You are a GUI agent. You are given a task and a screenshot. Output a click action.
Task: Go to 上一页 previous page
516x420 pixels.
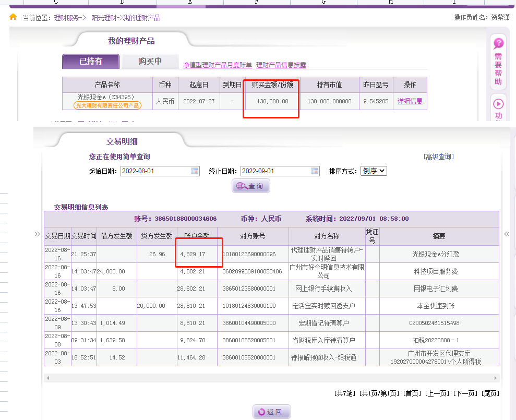(x=437, y=393)
